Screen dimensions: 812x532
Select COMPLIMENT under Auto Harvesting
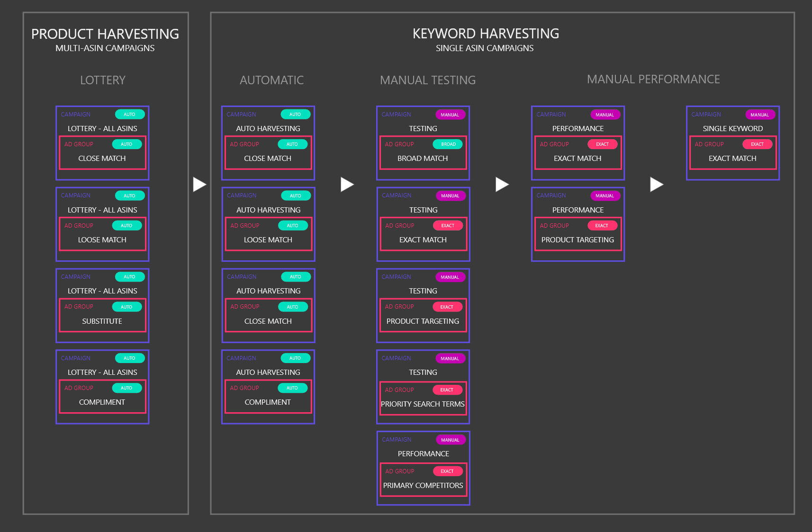(x=268, y=402)
